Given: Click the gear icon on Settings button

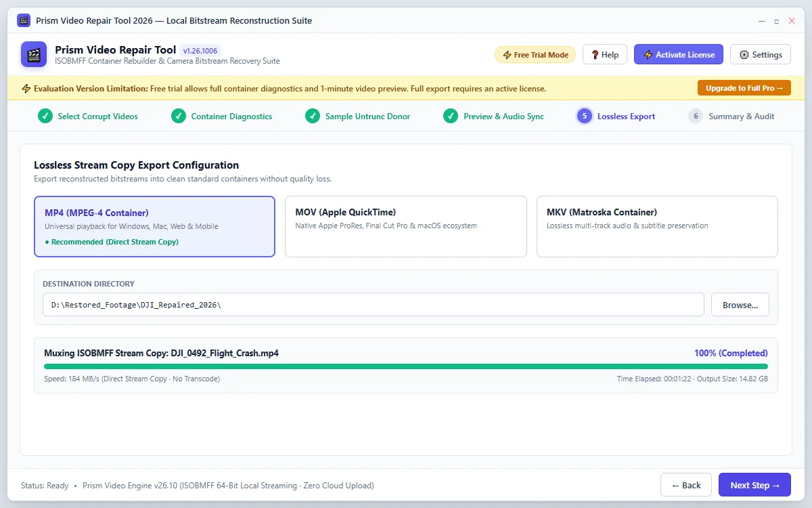Looking at the screenshot, I should pyautogui.click(x=744, y=55).
